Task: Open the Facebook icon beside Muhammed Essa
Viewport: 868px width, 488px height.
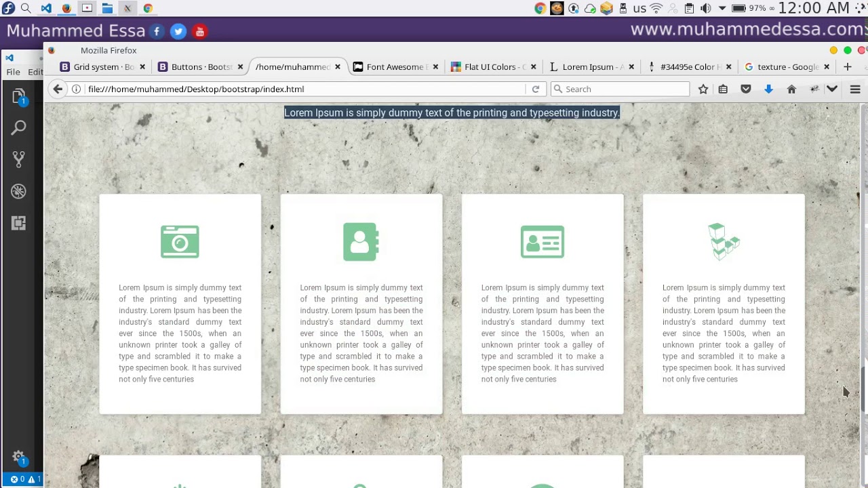Action: coord(157,31)
